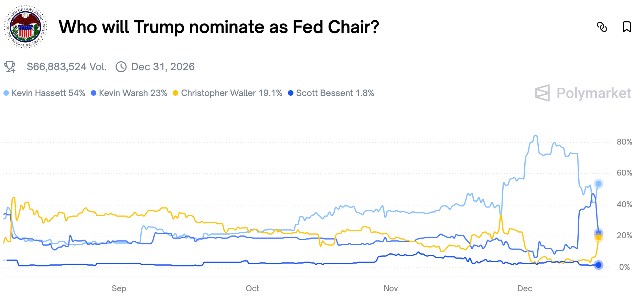The height and width of the screenshot is (296, 644).
Task: Click the Federal Reserve seal logo
Action: tap(25, 27)
